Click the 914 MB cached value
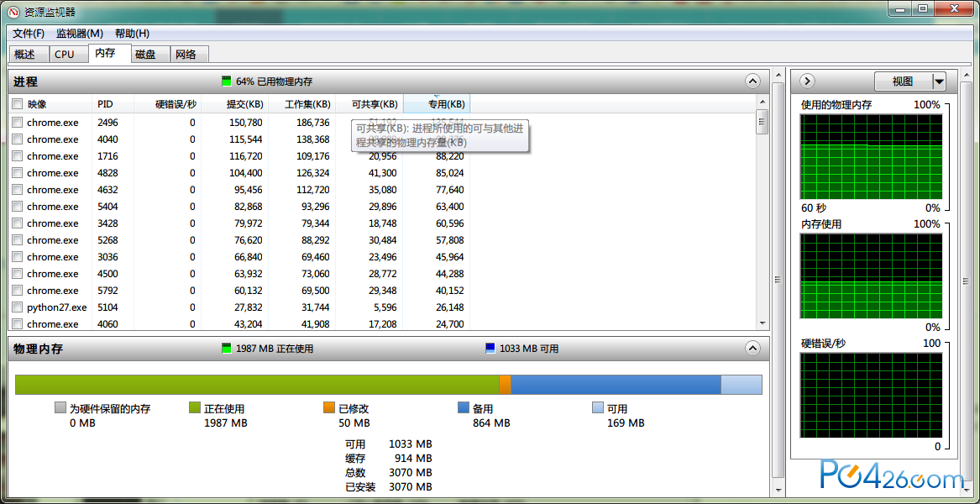Screen dimensions: 980x504 tap(413, 459)
